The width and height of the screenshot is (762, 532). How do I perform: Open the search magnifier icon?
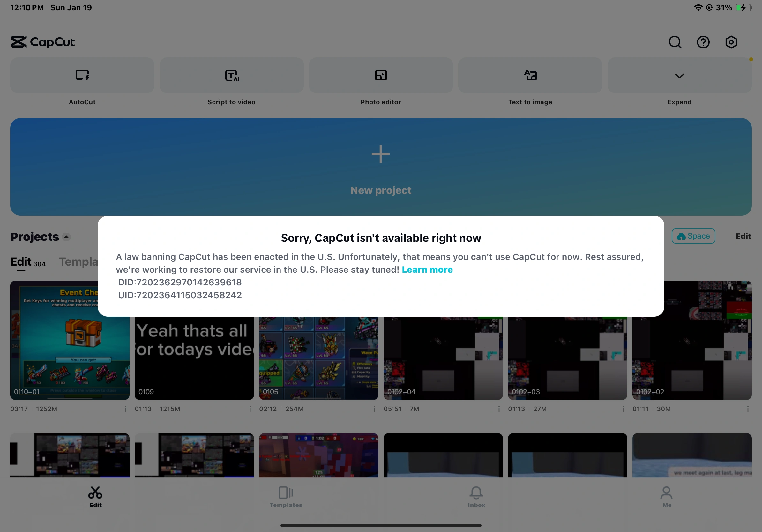coord(675,42)
